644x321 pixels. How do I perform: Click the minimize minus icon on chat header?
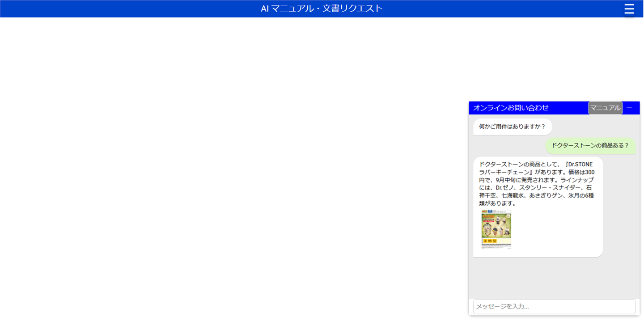(629, 107)
